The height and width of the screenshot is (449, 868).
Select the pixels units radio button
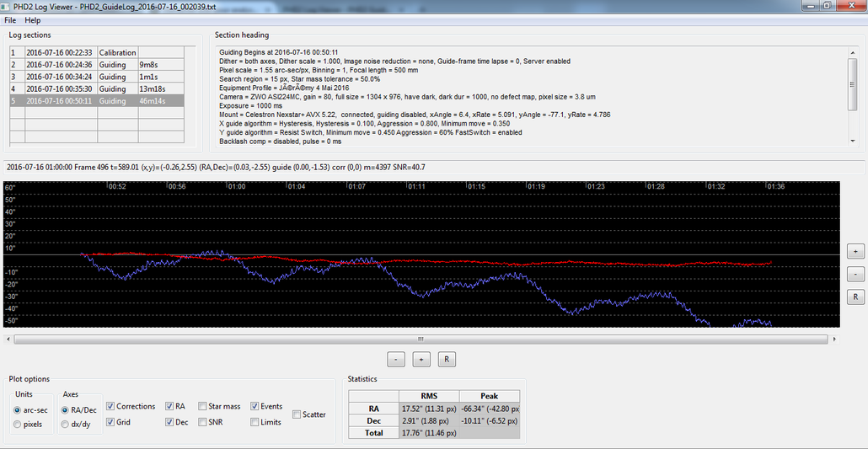pyautogui.click(x=29, y=424)
